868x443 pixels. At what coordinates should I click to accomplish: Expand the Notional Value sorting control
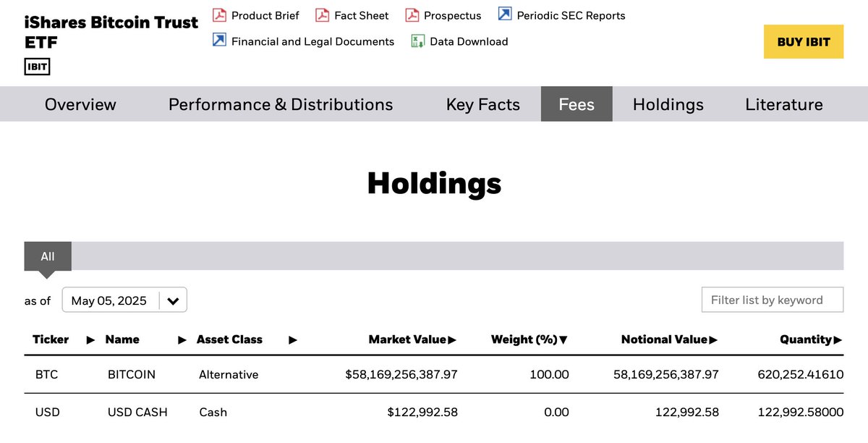714,339
